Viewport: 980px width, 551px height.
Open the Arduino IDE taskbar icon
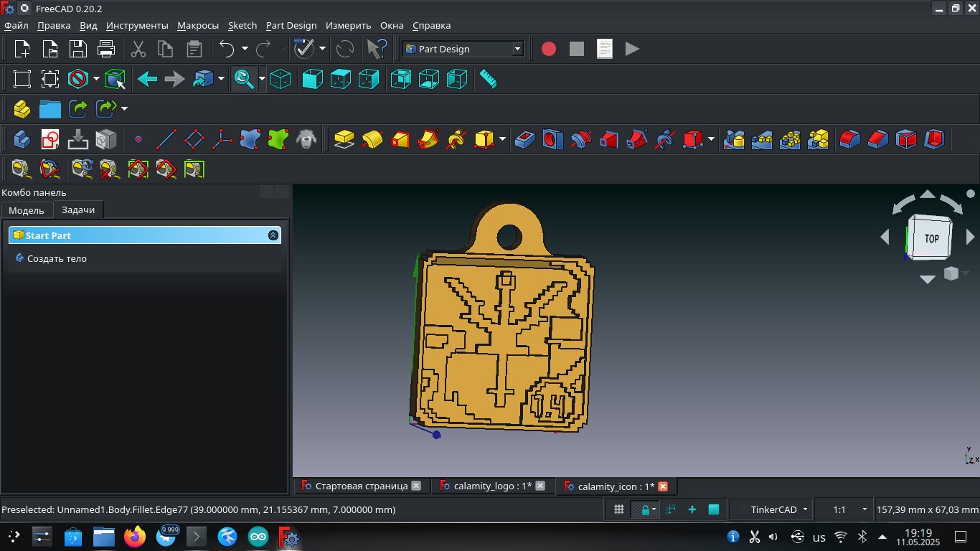tap(258, 536)
